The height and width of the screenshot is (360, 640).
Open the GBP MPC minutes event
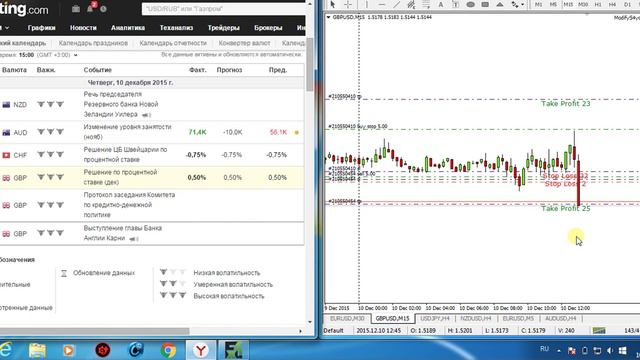[x=129, y=205]
